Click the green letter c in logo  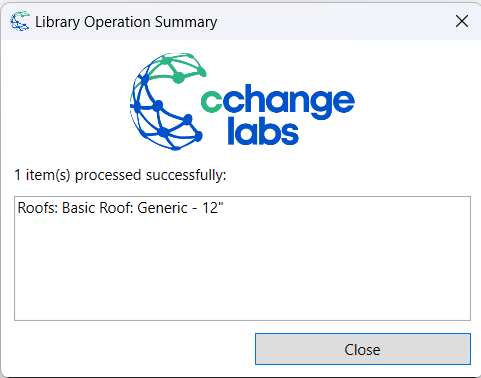[211, 102]
